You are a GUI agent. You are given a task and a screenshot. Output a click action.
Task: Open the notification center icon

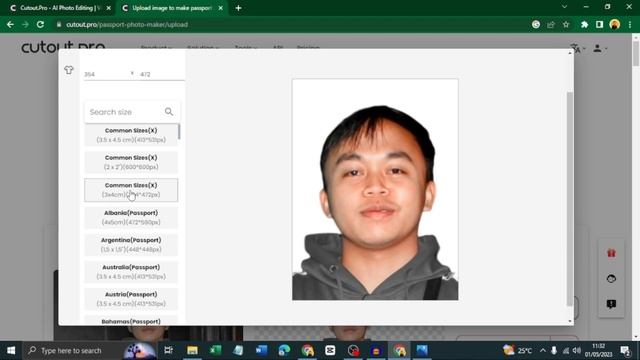[x=625, y=351]
